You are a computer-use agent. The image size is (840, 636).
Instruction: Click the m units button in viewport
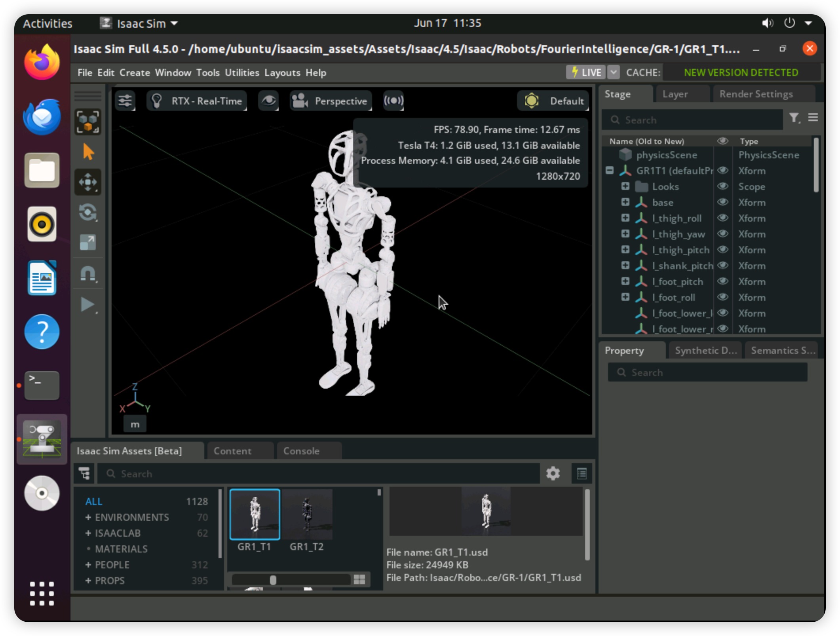tap(135, 425)
